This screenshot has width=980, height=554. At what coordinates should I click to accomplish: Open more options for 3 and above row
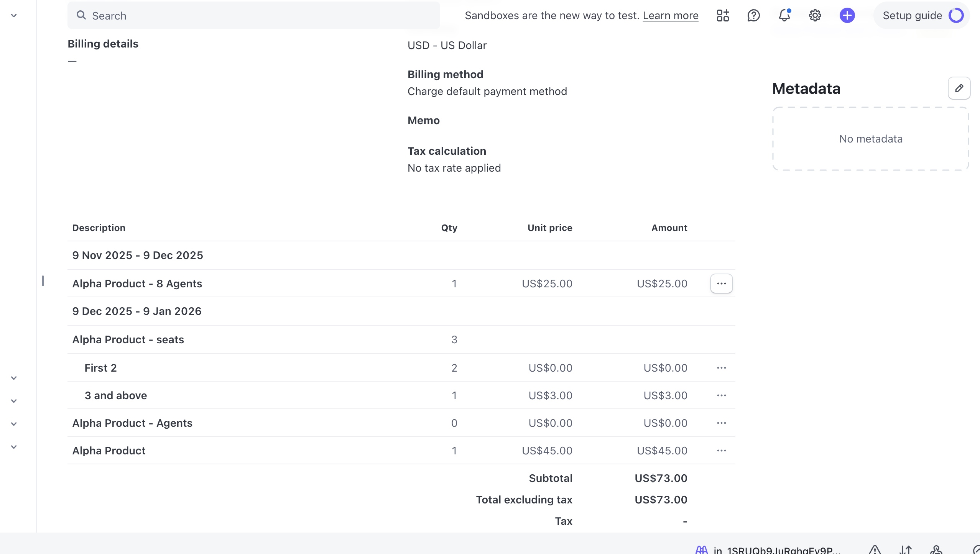coord(721,396)
